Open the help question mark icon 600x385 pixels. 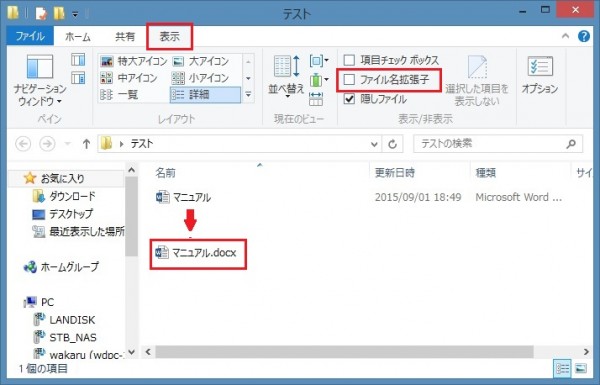[x=584, y=36]
